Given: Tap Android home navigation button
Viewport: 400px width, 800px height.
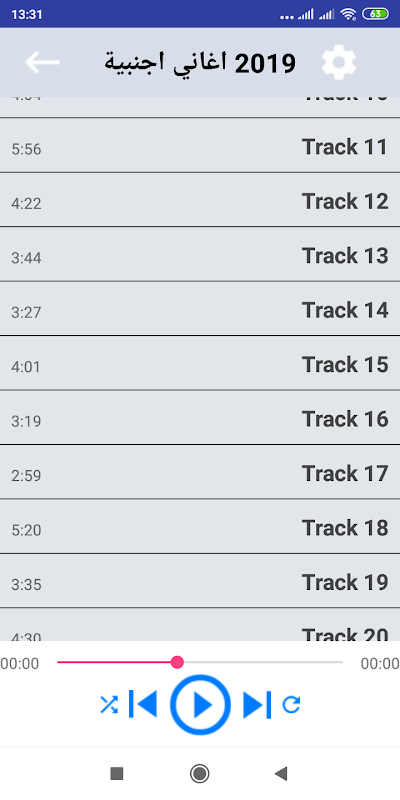Looking at the screenshot, I should [199, 773].
